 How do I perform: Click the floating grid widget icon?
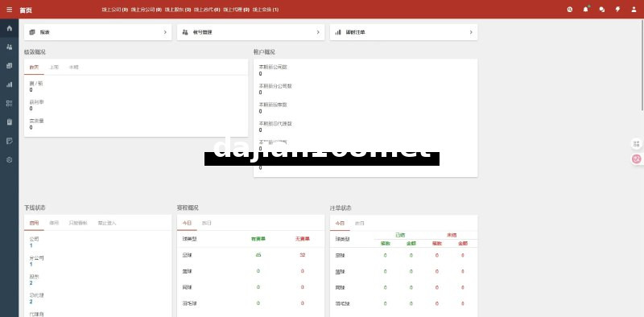(637, 144)
